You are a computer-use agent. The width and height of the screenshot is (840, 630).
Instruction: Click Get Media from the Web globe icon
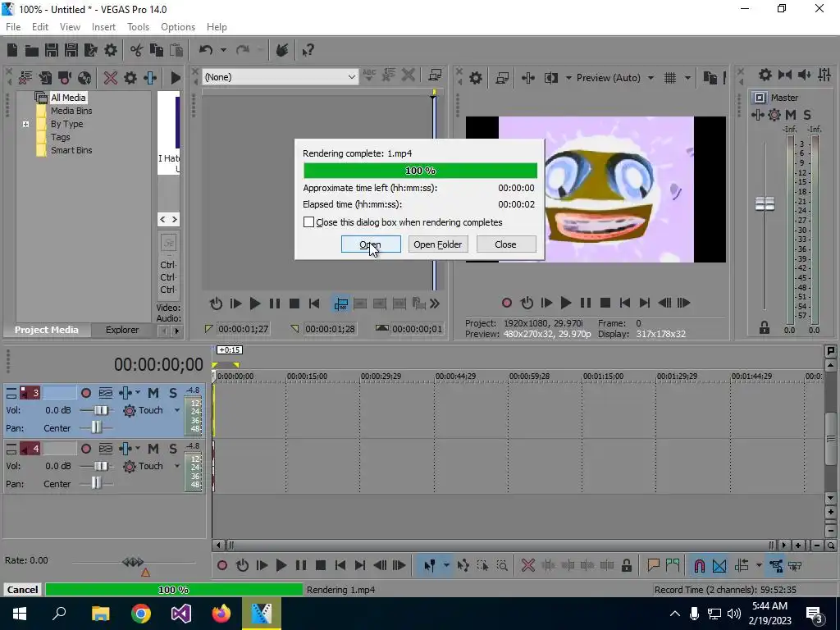84,78
